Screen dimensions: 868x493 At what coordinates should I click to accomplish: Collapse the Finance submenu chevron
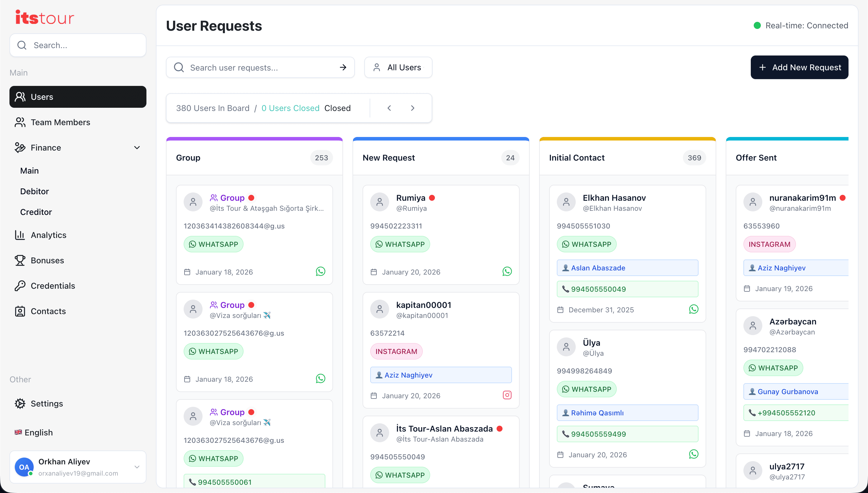[x=137, y=148]
